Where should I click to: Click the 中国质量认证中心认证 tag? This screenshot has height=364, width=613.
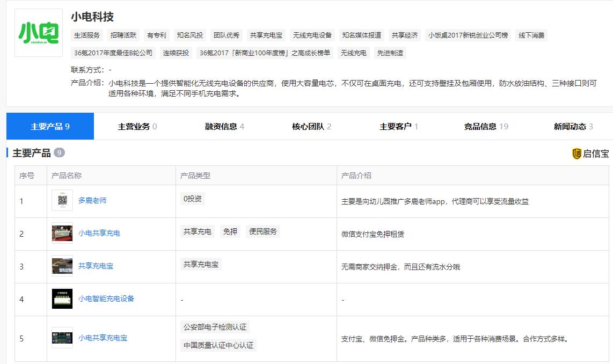(218, 345)
